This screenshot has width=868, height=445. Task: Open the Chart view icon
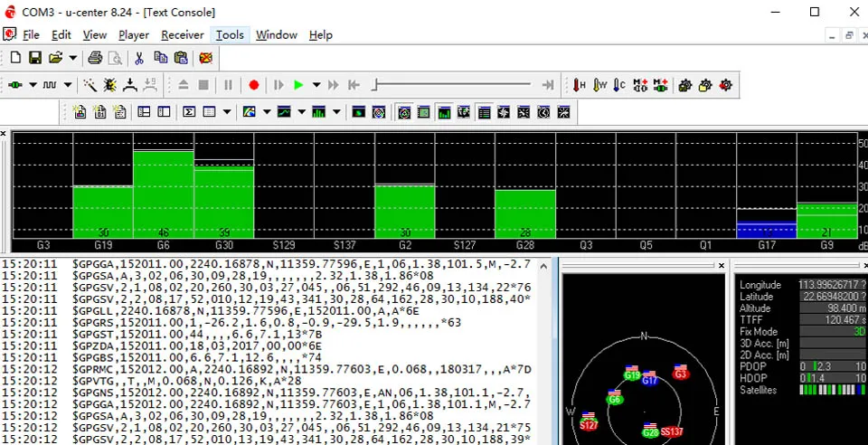pos(284,112)
